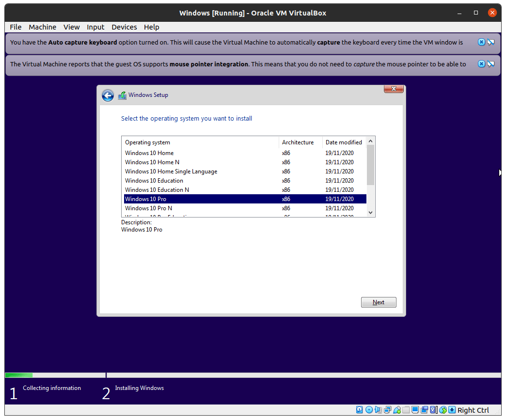506x420 pixels.
Task: Click the audio status icon
Action: pyautogui.click(x=378, y=410)
